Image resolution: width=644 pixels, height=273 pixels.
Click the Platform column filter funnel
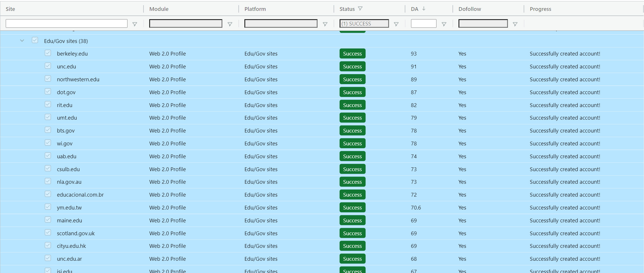[325, 24]
